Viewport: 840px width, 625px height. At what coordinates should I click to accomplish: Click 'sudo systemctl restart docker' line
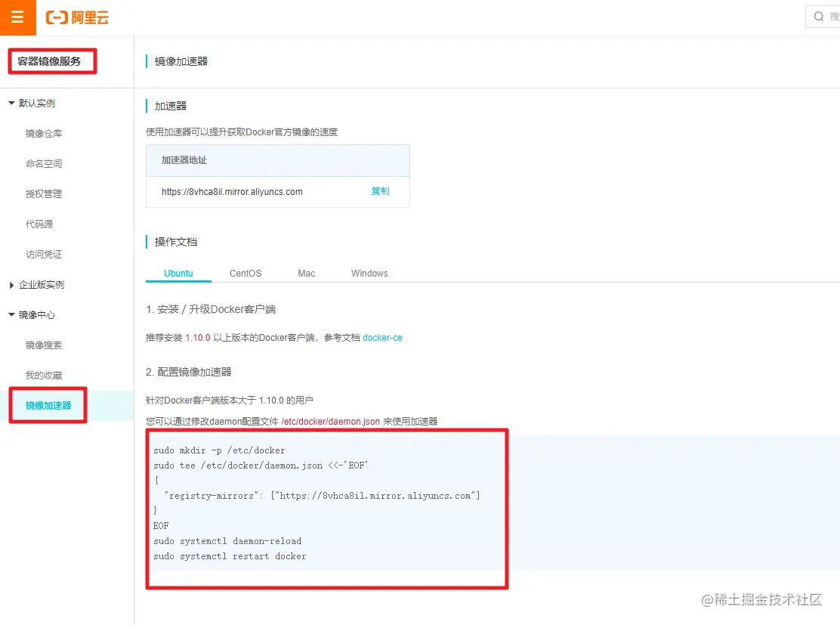(230, 556)
